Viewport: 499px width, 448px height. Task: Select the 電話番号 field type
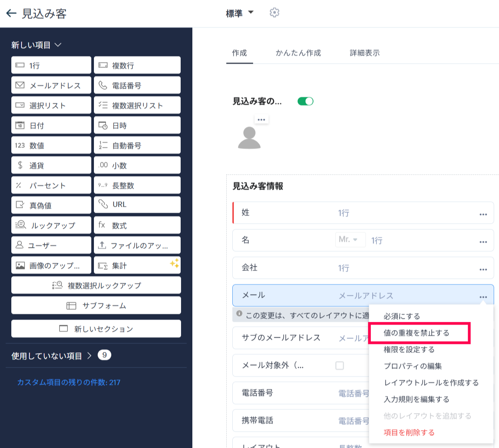[x=137, y=85]
